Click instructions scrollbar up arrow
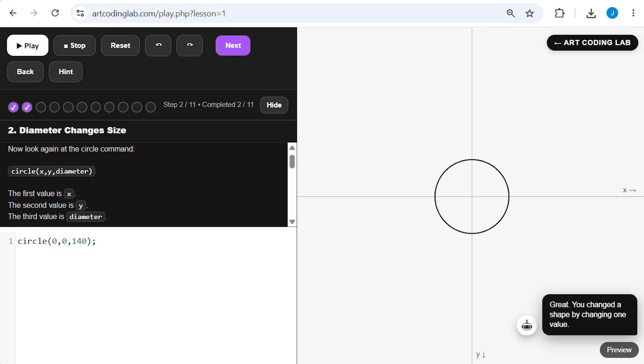 coord(292,148)
